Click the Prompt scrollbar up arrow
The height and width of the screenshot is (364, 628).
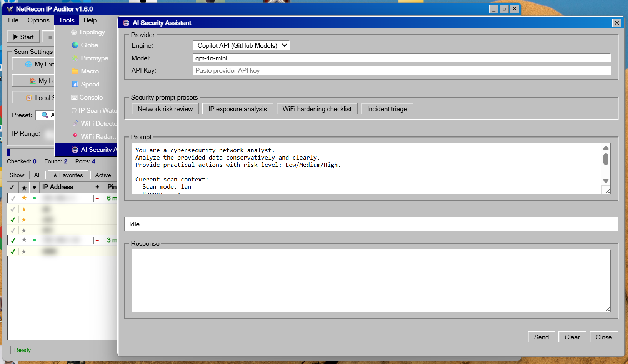[x=606, y=148]
